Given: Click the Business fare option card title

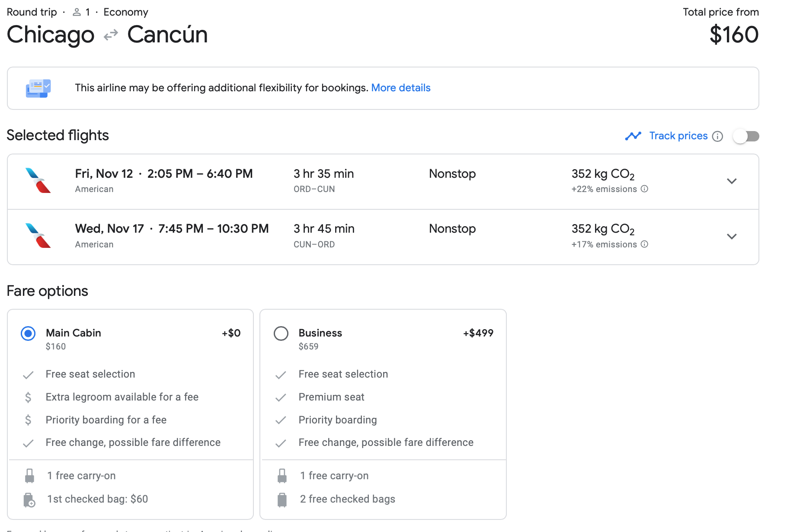Looking at the screenshot, I should 320,333.
